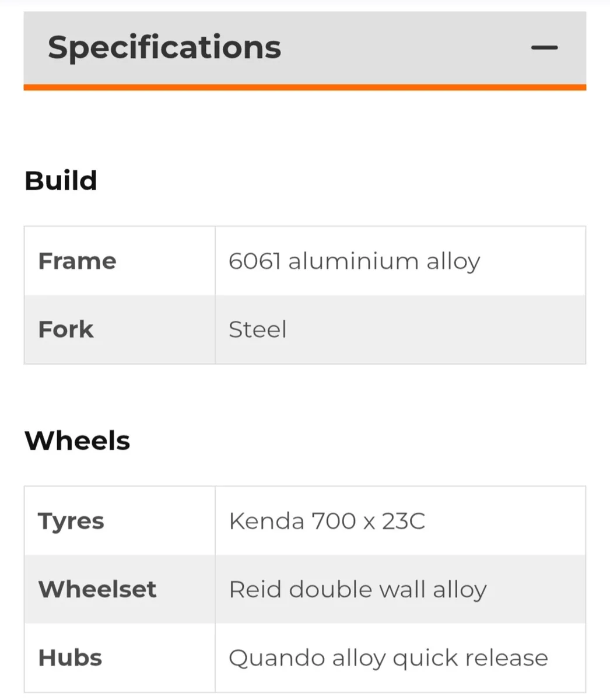Click the Reid double wall alloy value
610x700 pixels.
[x=358, y=589]
